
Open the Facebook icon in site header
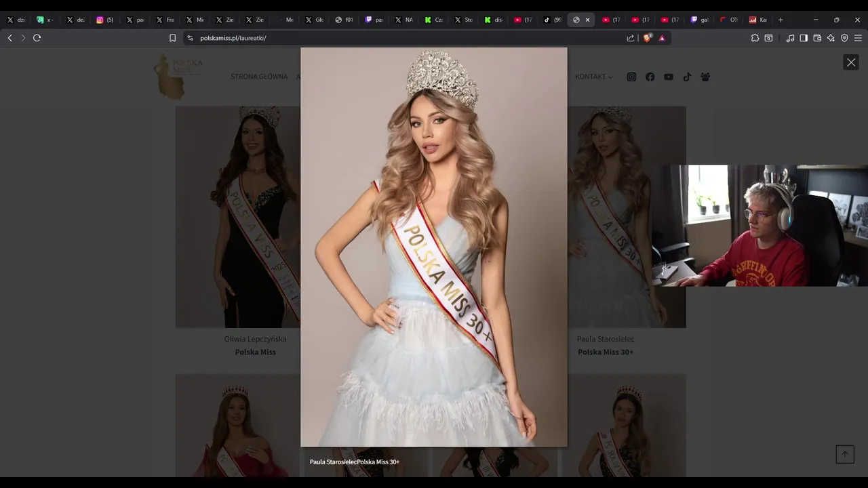coord(650,77)
